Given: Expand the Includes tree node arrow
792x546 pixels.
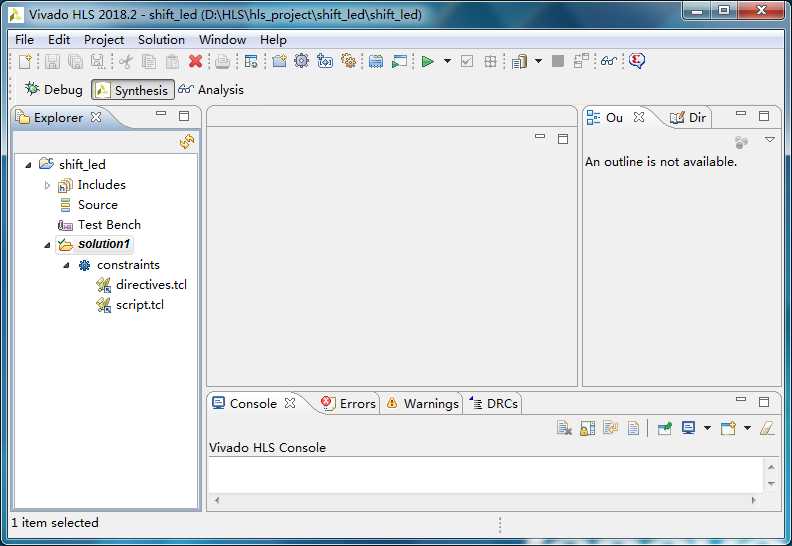Looking at the screenshot, I should [x=47, y=185].
